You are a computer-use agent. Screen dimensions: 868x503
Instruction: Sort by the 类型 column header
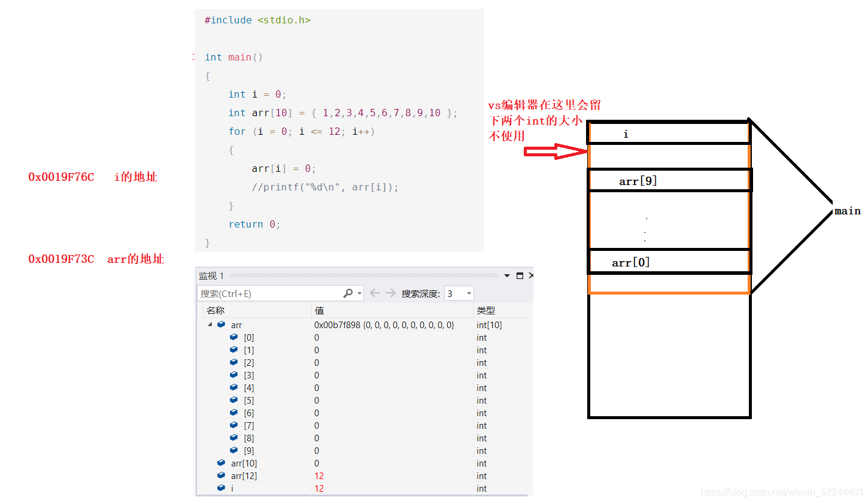tap(485, 310)
